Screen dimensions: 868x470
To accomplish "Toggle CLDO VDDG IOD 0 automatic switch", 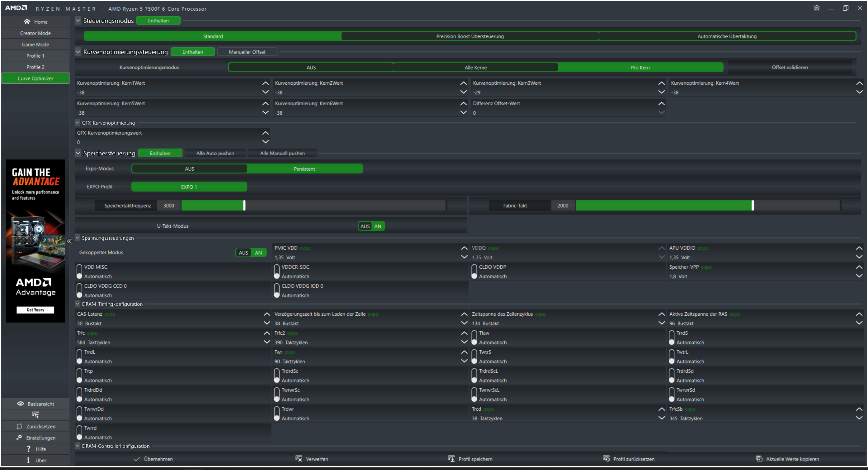I will pyautogui.click(x=277, y=290).
